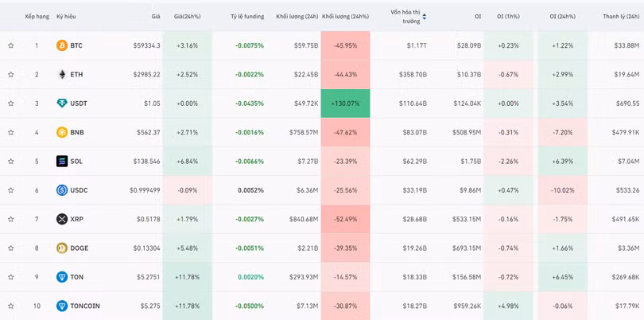The height and width of the screenshot is (320, 644).
Task: Click the TON coin icon in row 9
Action: tap(62, 277)
